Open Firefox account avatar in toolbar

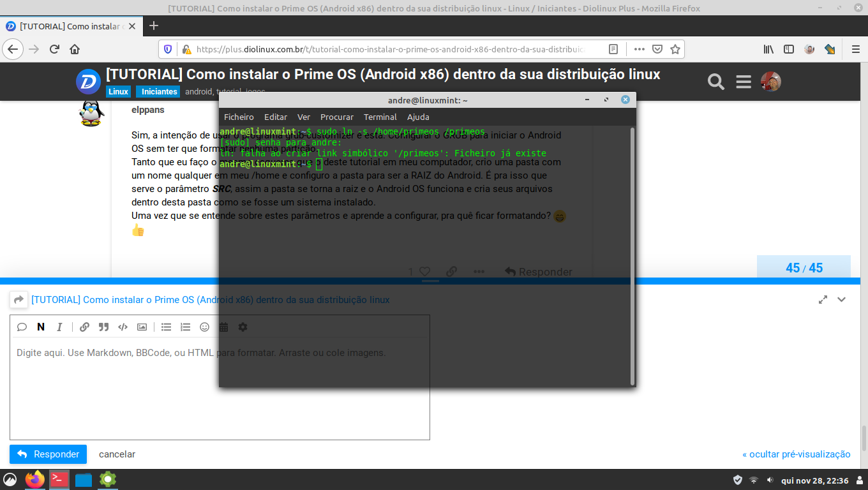click(x=809, y=49)
